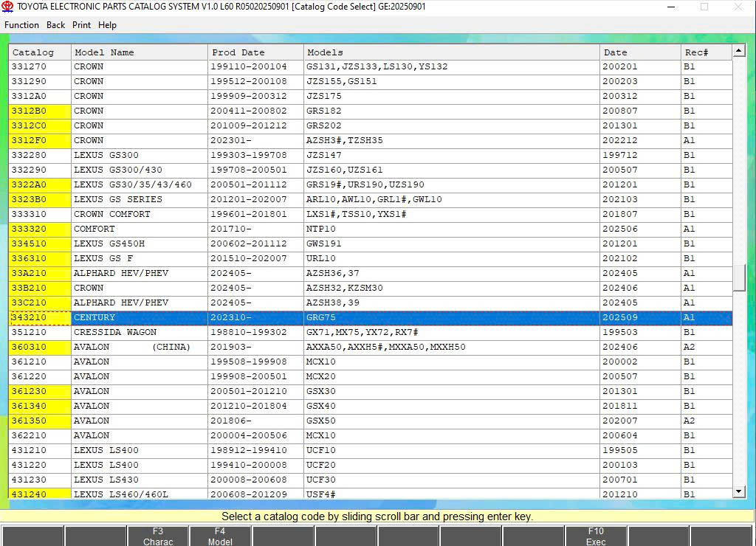Select catalog code 3312A0
Image resolution: width=756 pixels, height=546 pixels.
point(40,96)
